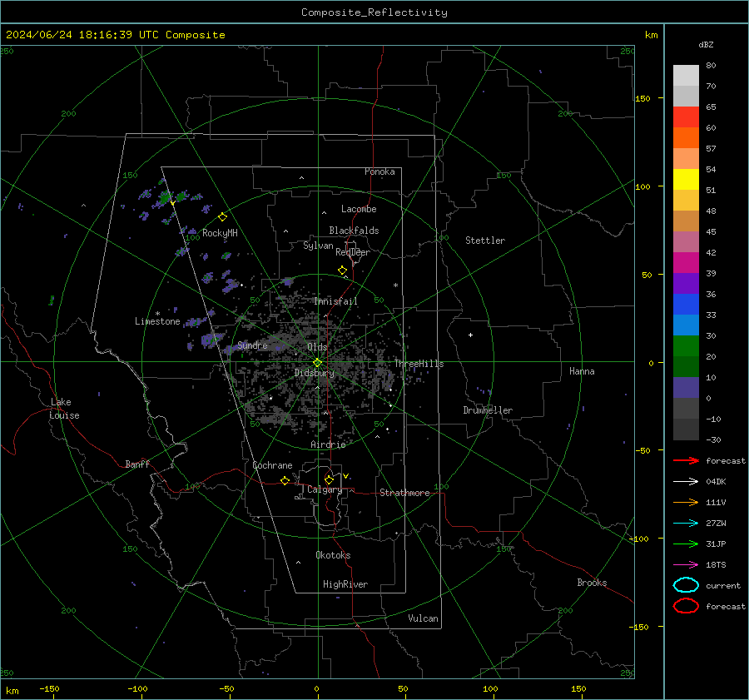Select the bright green 20–30 dBZ color swatch

click(x=686, y=346)
